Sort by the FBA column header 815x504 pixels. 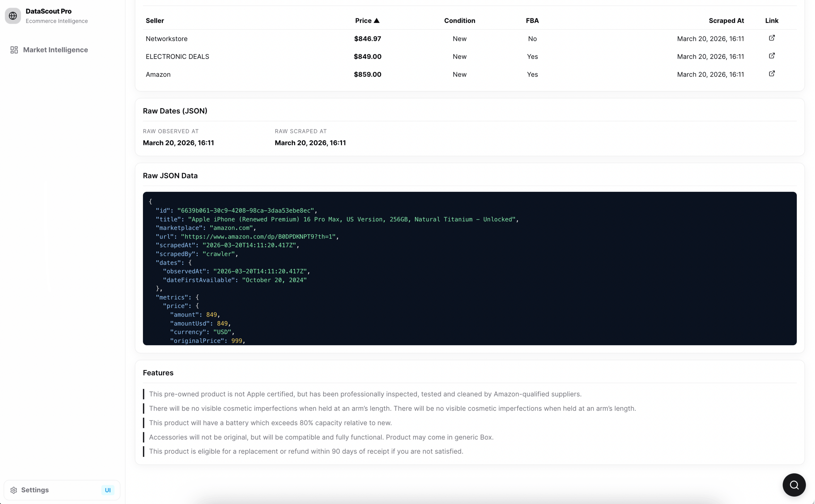pos(532,21)
